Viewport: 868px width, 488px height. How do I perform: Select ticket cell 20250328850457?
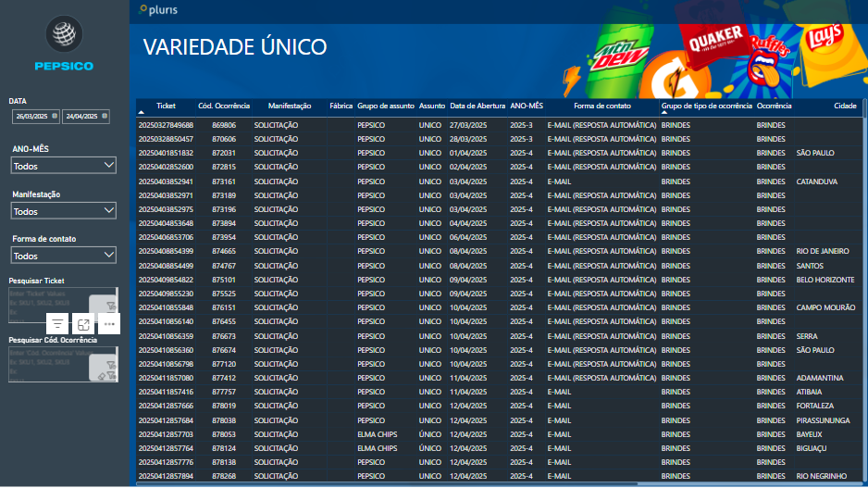pos(166,139)
